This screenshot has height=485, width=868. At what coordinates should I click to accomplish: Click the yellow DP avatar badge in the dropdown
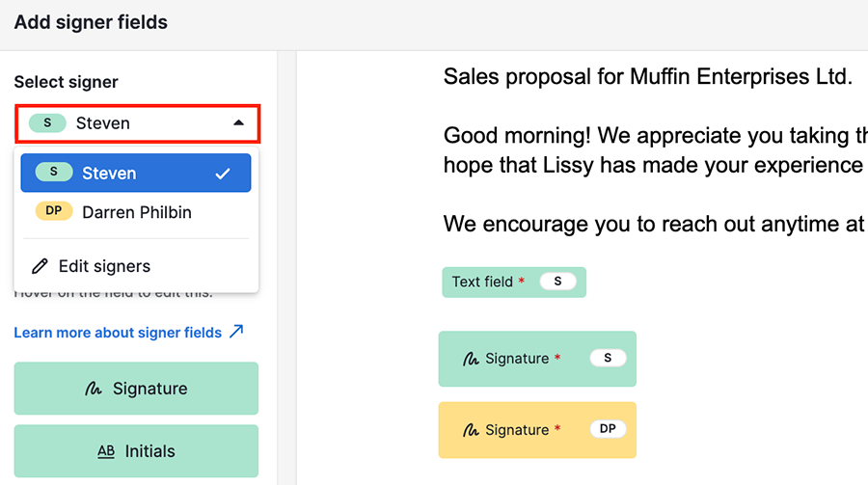54,211
